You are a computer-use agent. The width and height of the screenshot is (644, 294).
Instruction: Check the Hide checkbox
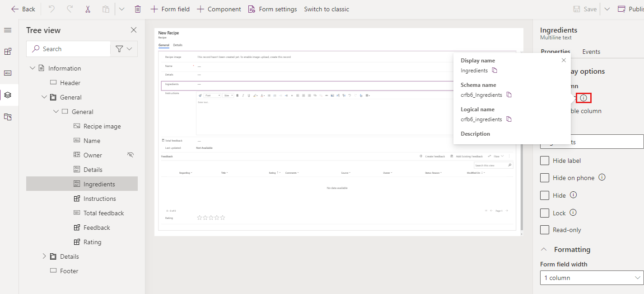545,195
